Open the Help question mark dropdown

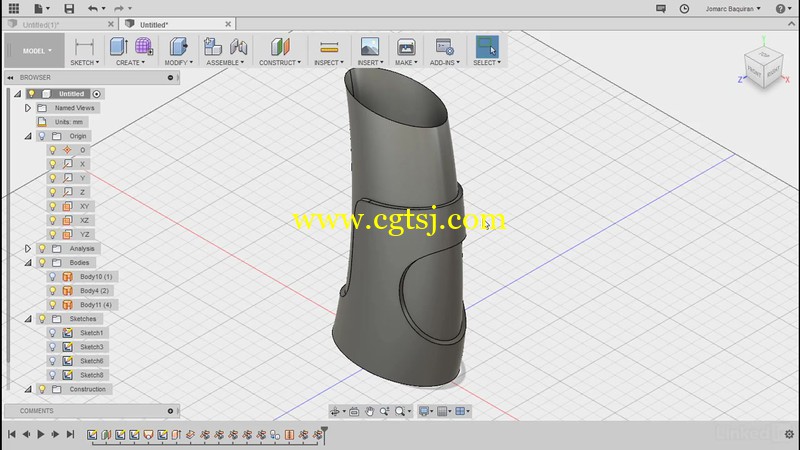tap(783, 9)
